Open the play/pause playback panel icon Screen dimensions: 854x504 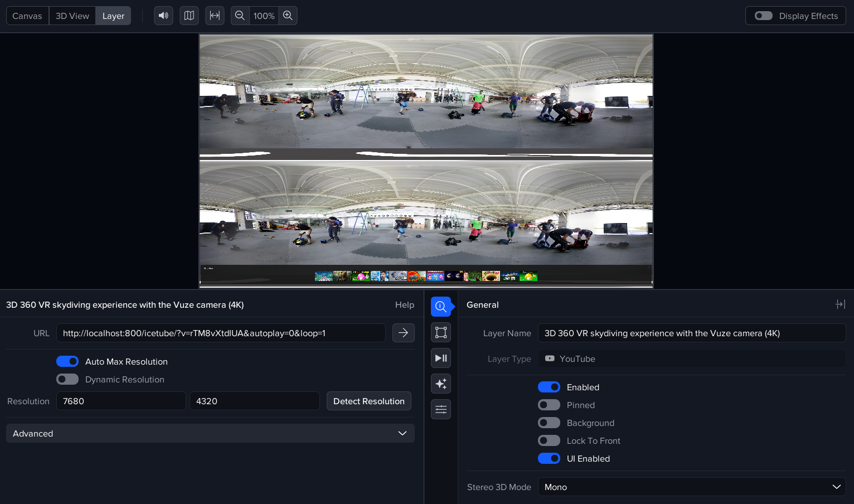(441, 358)
